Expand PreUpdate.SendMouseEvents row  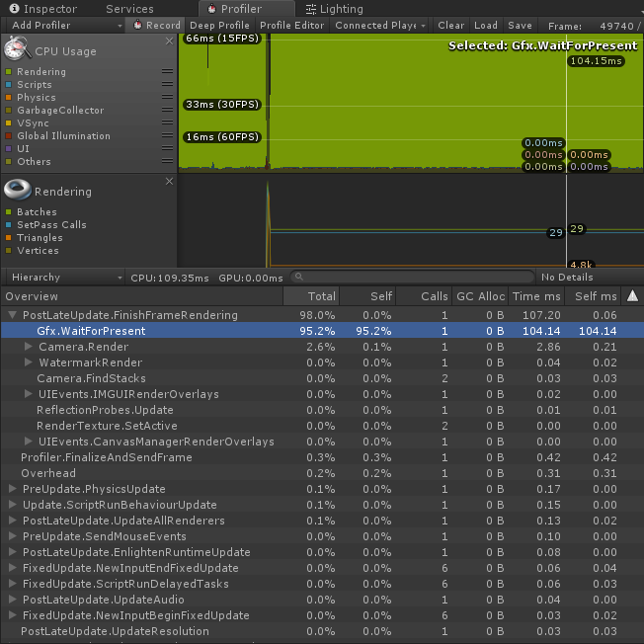click(12, 536)
